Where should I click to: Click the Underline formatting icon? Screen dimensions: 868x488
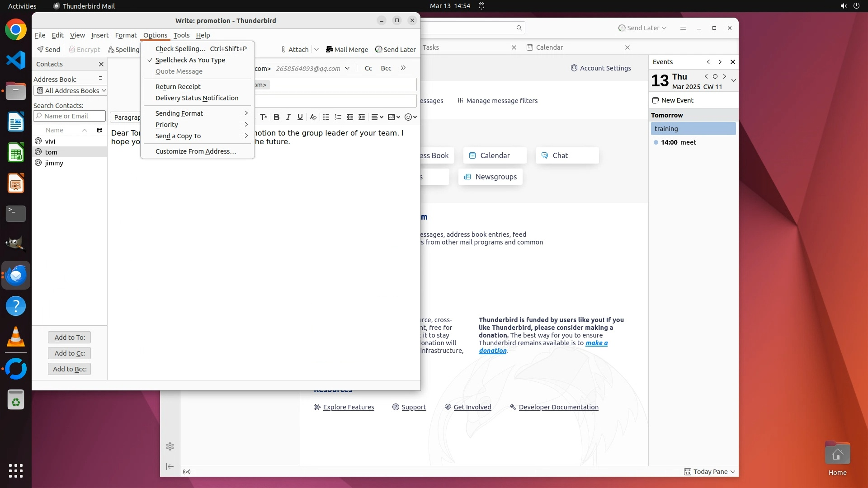click(300, 117)
